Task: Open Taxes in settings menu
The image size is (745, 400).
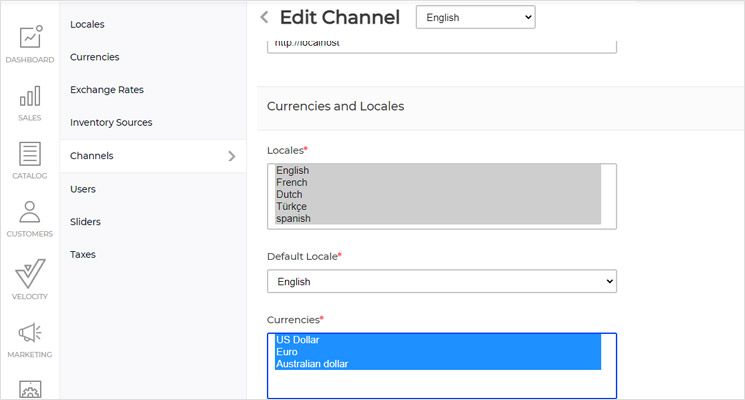Action: tap(83, 255)
